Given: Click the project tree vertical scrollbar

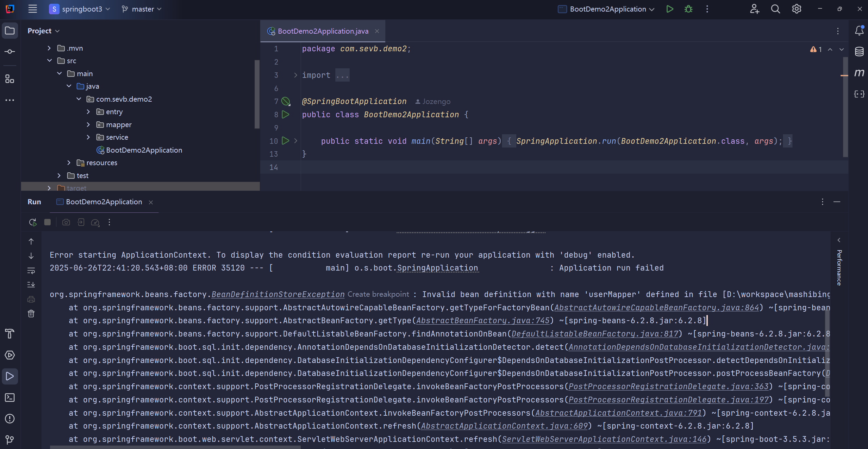Looking at the screenshot, I should [257, 94].
